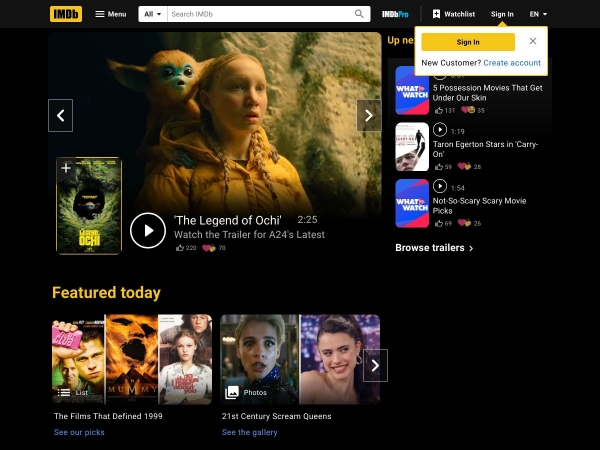Open The Films That Defined 1999 image
The width and height of the screenshot is (600, 450).
tap(132, 359)
